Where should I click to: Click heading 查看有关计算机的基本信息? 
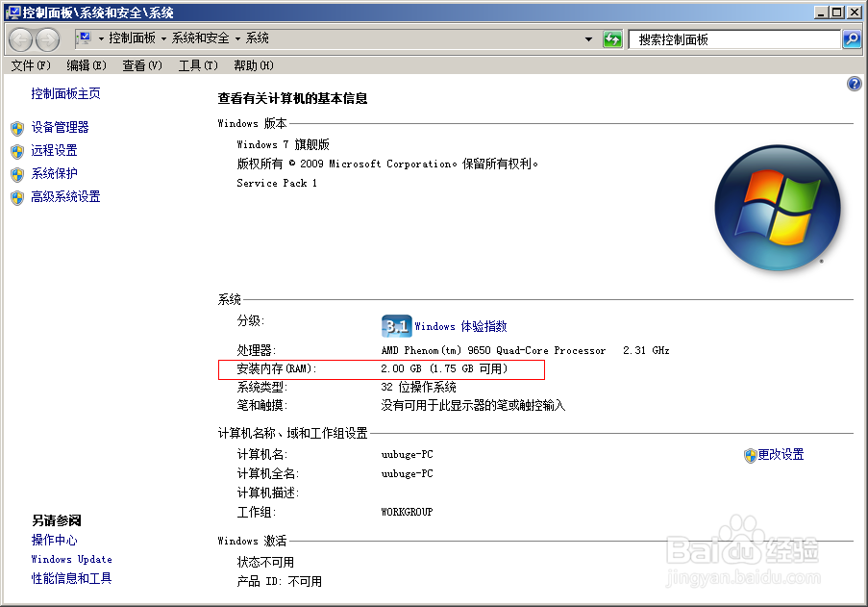(x=292, y=98)
